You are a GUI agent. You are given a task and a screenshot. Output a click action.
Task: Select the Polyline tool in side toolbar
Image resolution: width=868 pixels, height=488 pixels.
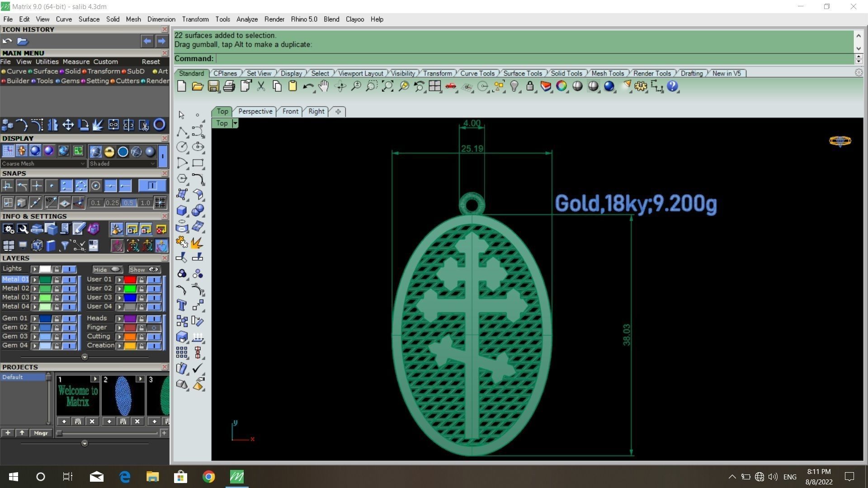[182, 131]
